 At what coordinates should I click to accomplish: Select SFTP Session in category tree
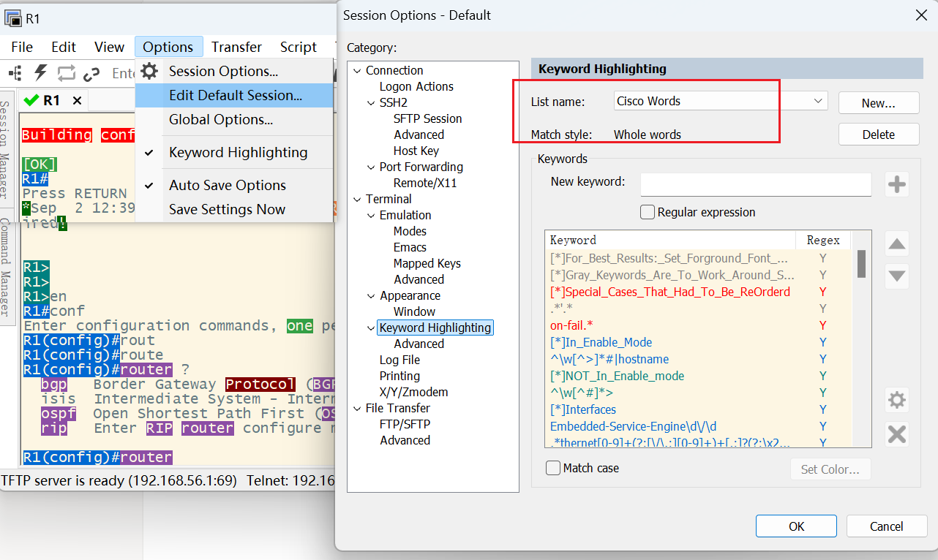coord(427,119)
